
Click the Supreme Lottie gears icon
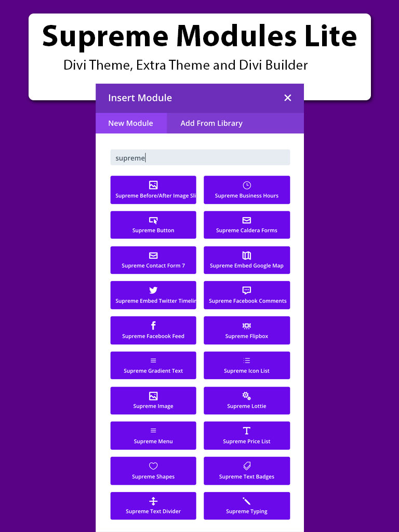point(247,396)
